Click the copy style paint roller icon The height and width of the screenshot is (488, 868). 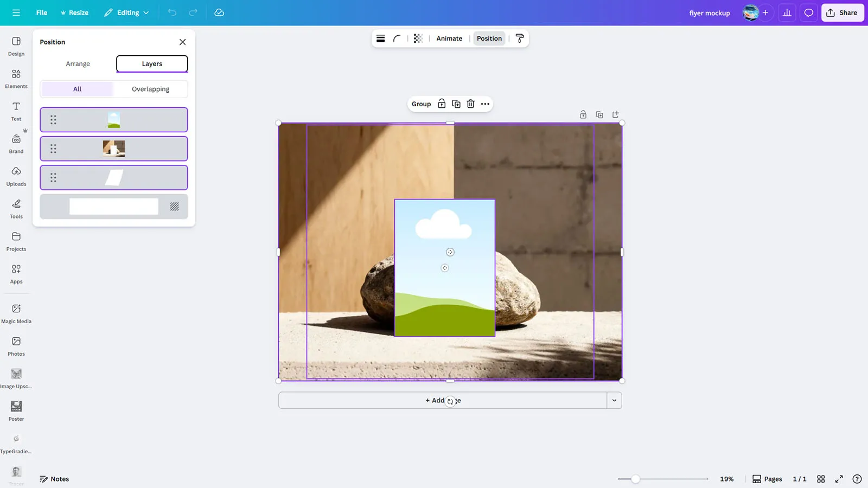[519, 38]
